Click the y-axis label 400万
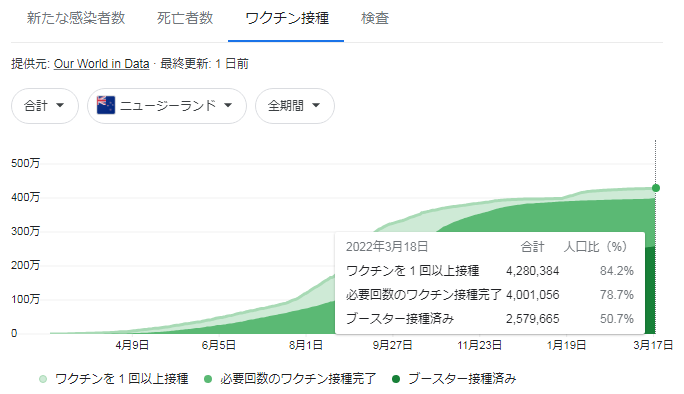684x394 pixels. tap(25, 197)
